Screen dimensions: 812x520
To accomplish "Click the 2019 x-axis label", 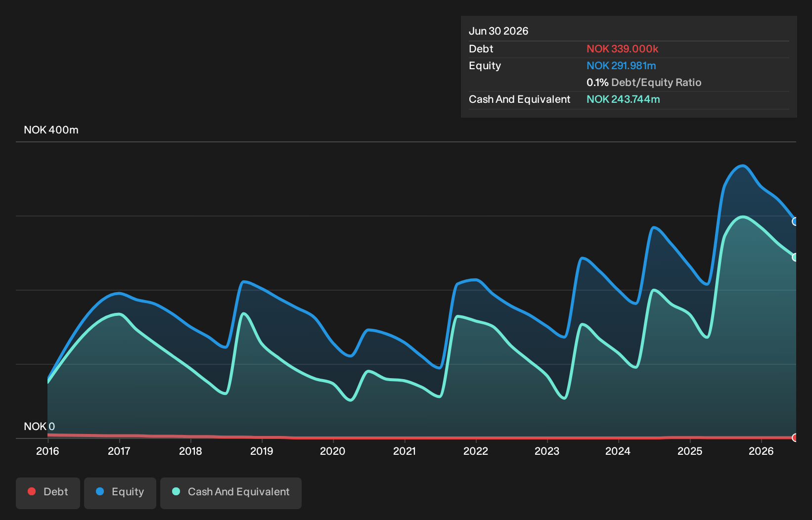I will (x=262, y=451).
